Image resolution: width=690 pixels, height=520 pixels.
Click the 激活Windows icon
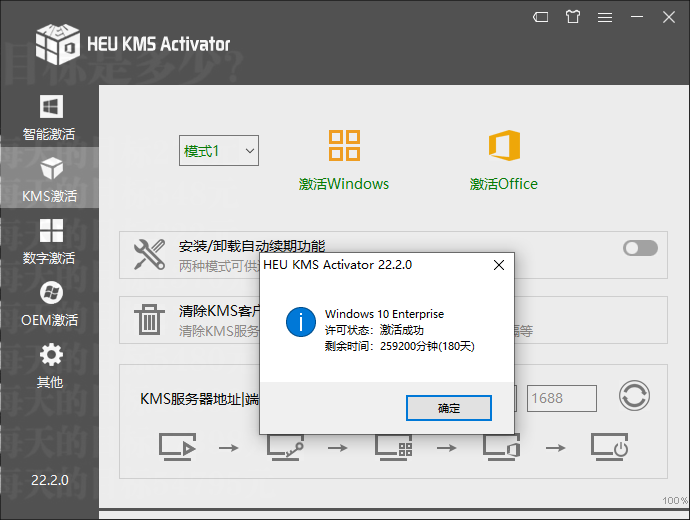(344, 146)
